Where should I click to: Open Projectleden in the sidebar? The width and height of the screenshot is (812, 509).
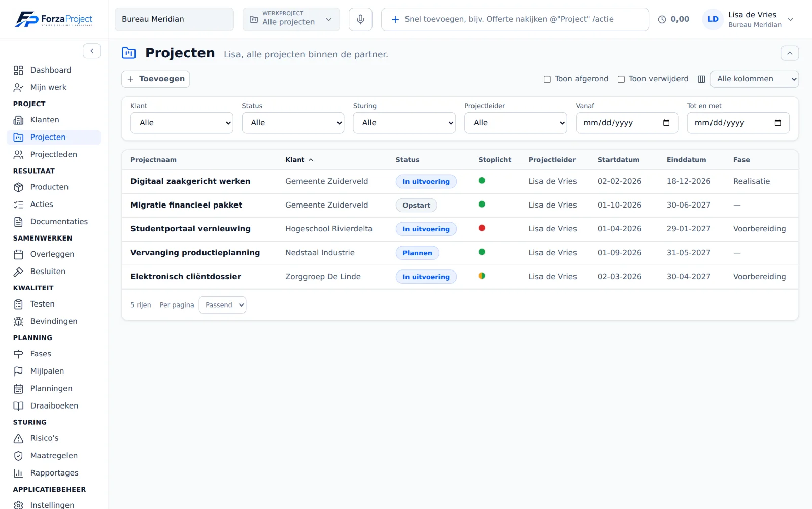click(x=54, y=154)
